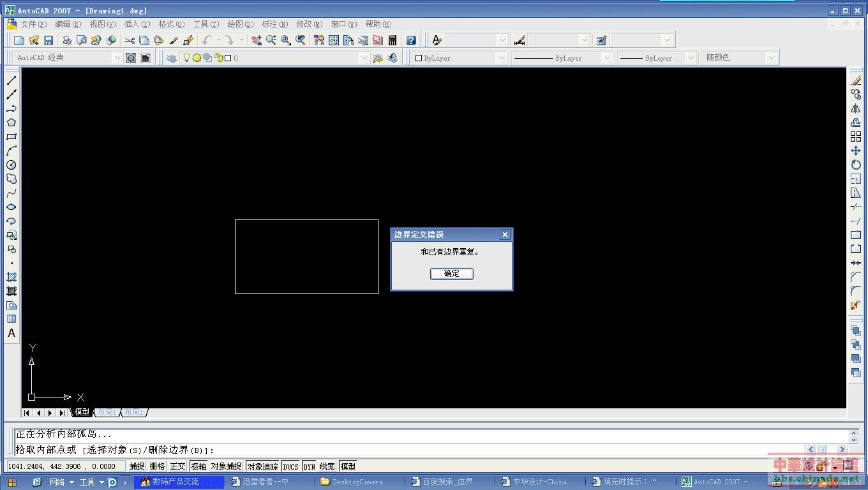The image size is (868, 490).
Task: Select the Multiline Text tool
Action: pyautogui.click(x=11, y=333)
